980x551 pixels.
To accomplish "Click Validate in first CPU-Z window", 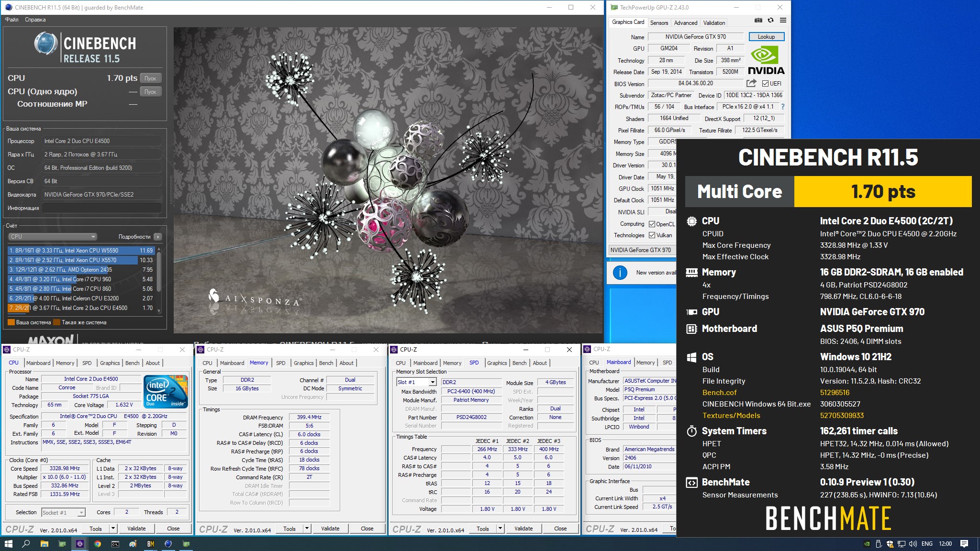I will [x=136, y=529].
